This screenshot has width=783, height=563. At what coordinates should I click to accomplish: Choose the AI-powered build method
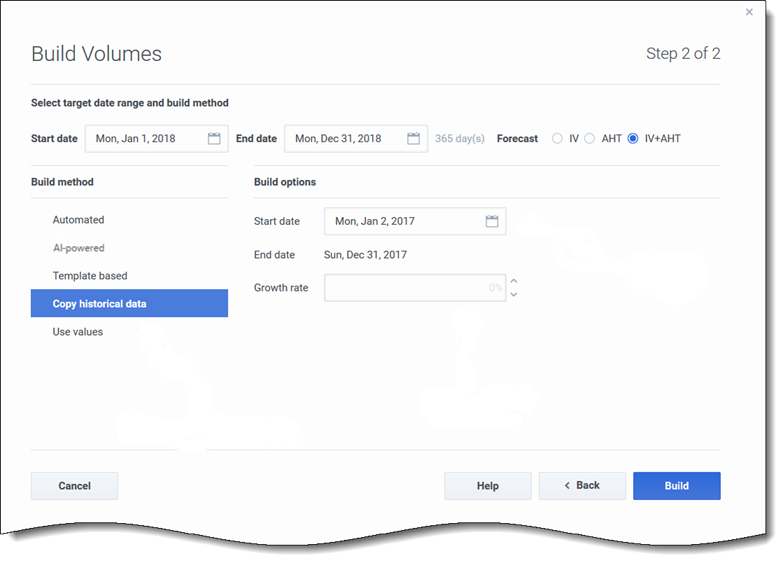click(79, 248)
